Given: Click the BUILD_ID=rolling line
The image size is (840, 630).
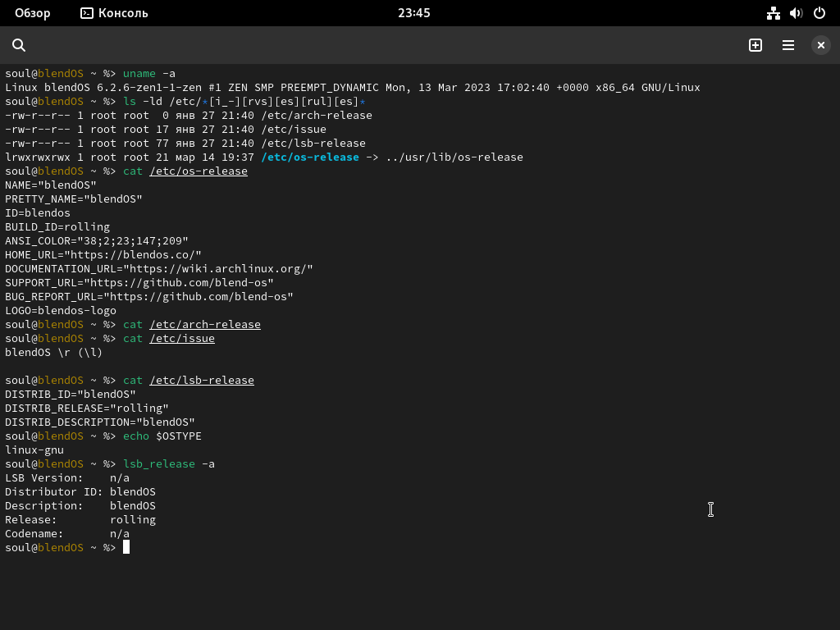Looking at the screenshot, I should 57,226.
